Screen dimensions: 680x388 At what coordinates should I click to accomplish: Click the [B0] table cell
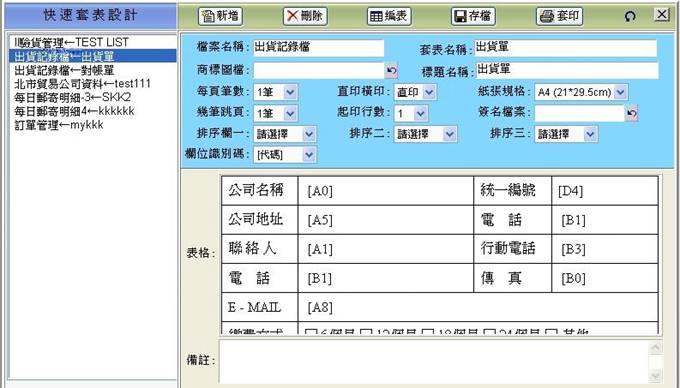605,278
